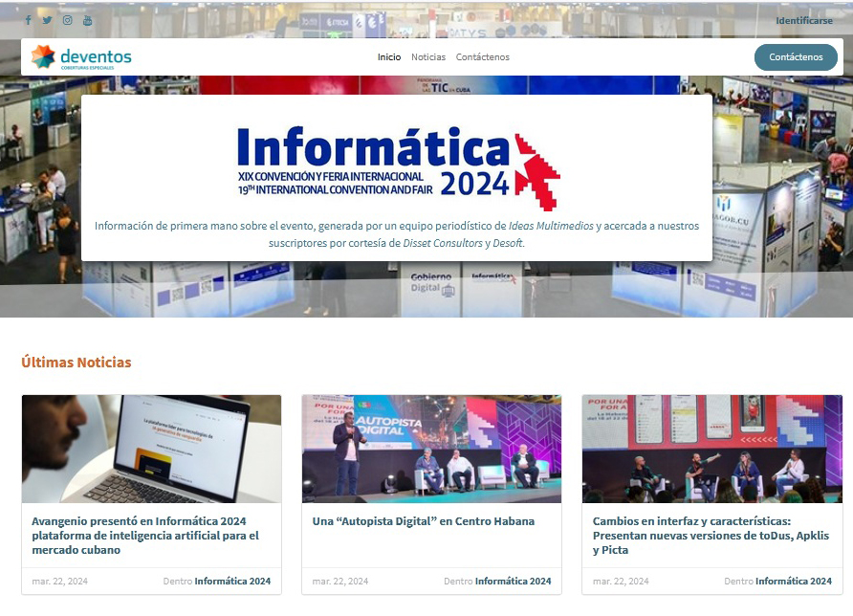Open the Autopista Digital stage thumbnail
The width and height of the screenshot is (853, 616).
tap(432, 449)
